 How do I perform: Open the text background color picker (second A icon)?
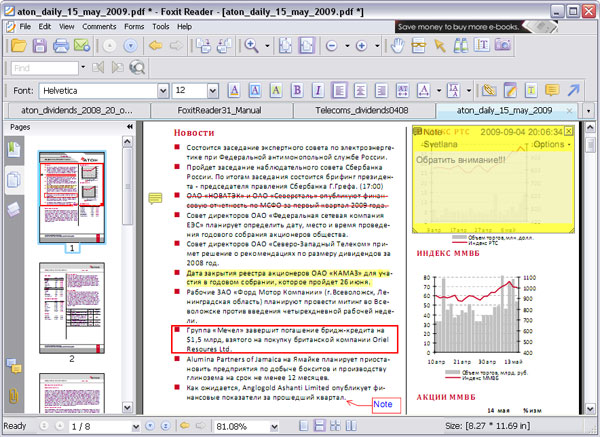coord(255,91)
